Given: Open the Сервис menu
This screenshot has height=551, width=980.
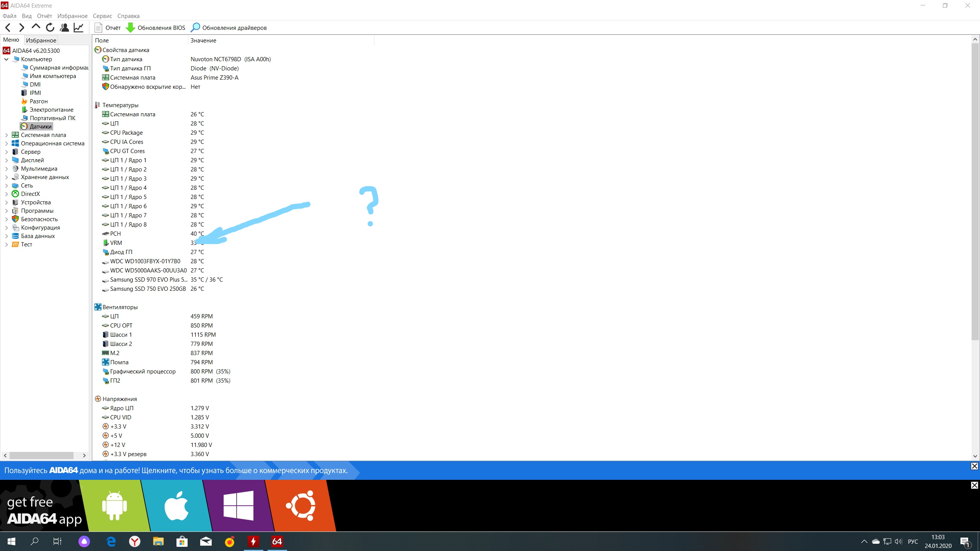Looking at the screenshot, I should click(102, 16).
